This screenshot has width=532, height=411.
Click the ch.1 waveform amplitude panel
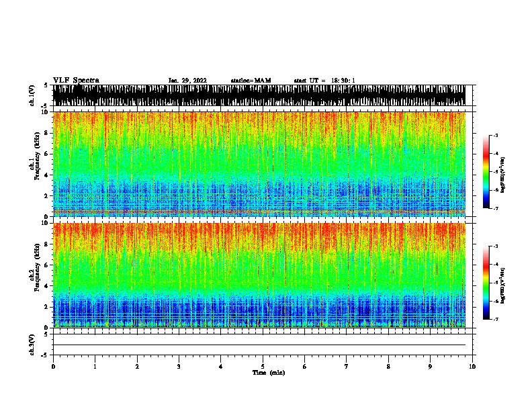click(259, 95)
